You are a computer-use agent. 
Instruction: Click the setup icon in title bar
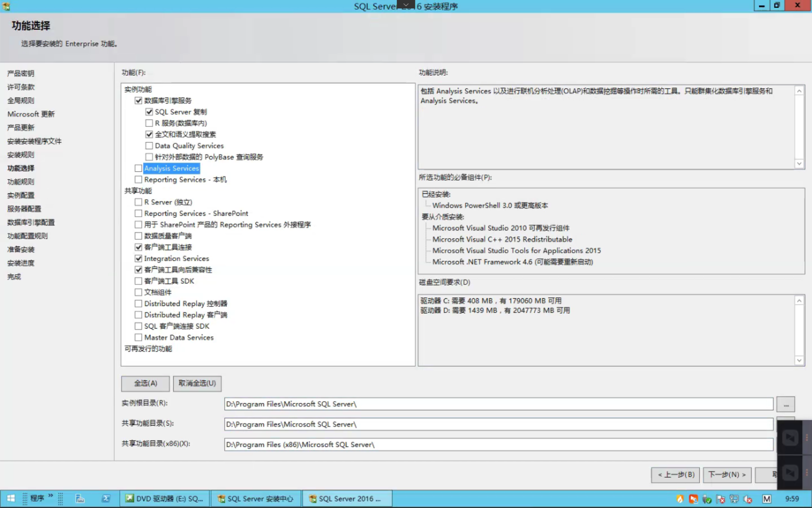tap(6, 6)
